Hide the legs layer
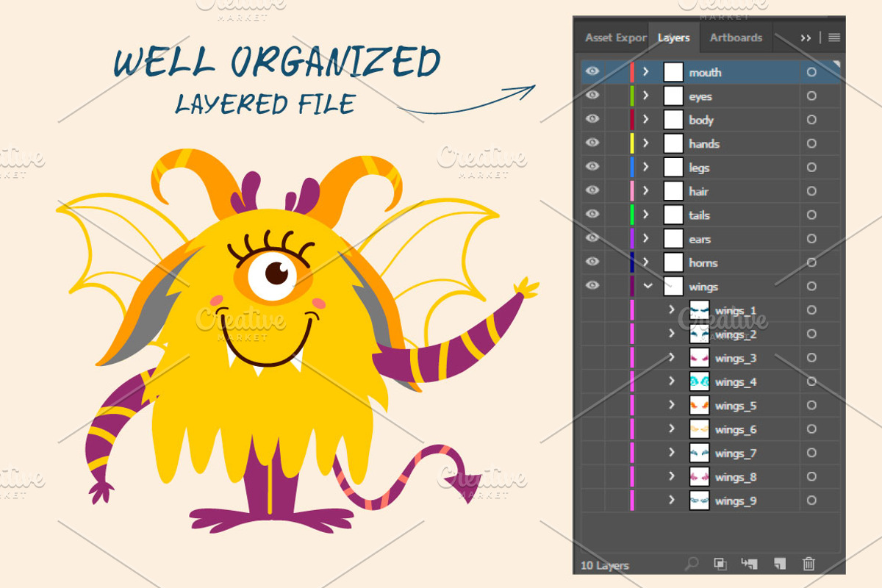This screenshot has width=882, height=588. point(592,167)
